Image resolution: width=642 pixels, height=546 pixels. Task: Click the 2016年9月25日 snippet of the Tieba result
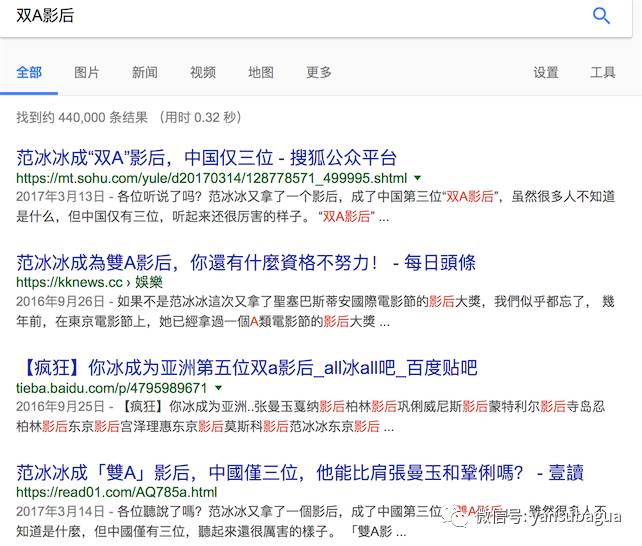310,416
